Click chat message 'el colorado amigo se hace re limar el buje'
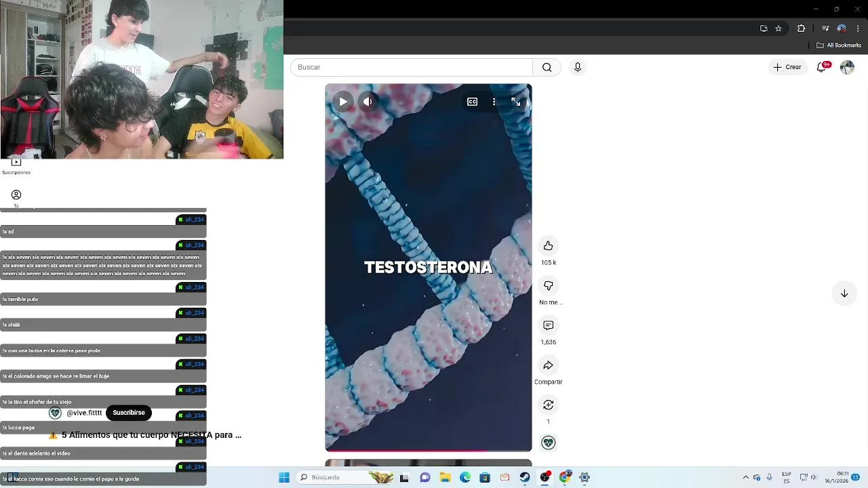 point(103,376)
